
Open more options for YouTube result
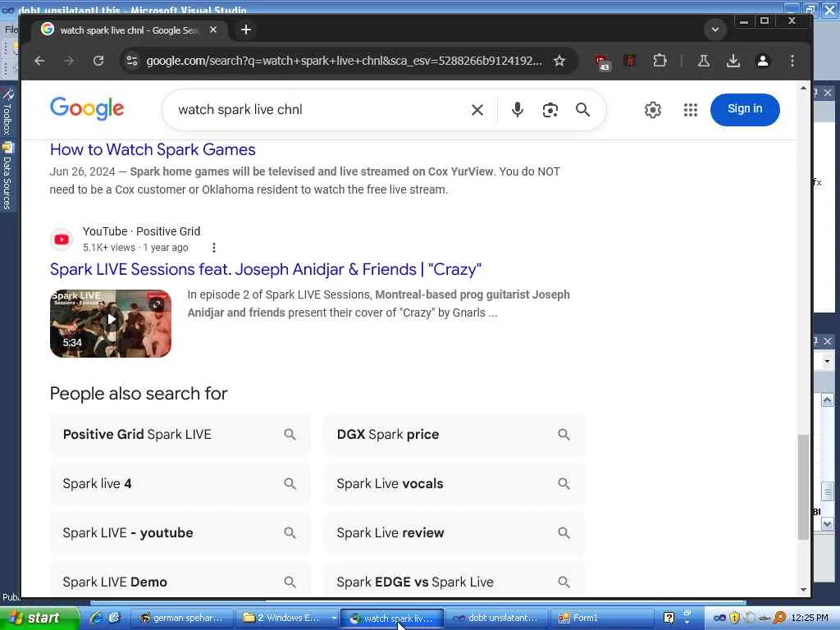pyautogui.click(x=214, y=248)
